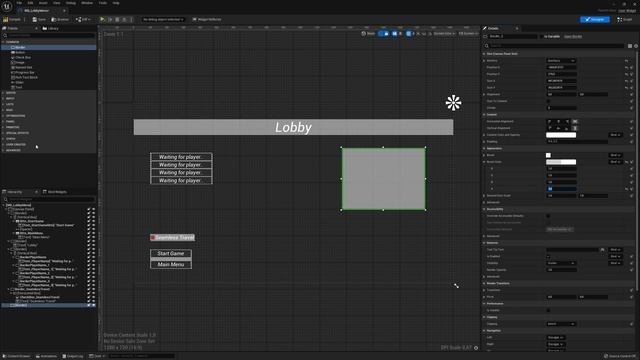This screenshot has width=640, height=360.
Task: Switch to Graph mode
Action: point(624,19)
